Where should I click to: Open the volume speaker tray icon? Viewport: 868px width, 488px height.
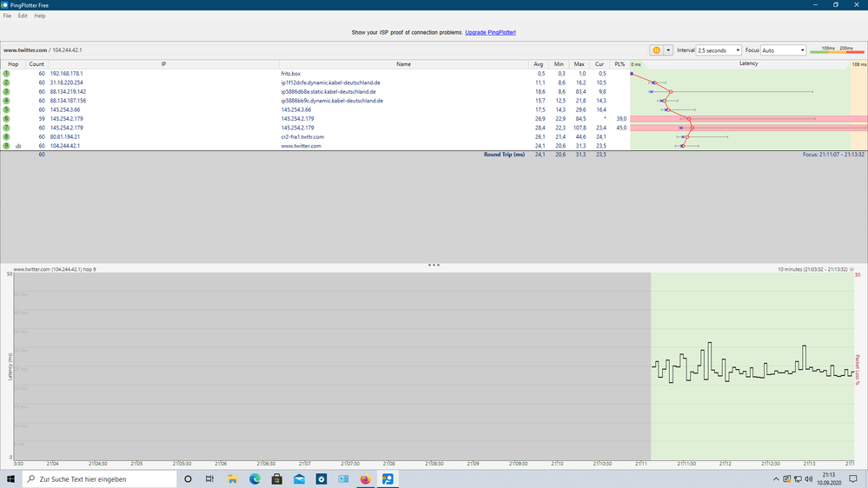click(809, 479)
